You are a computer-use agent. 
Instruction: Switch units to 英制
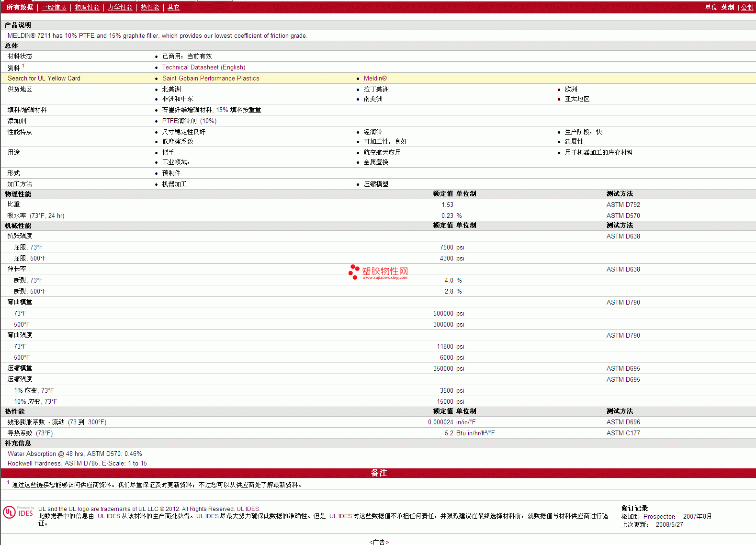click(727, 8)
